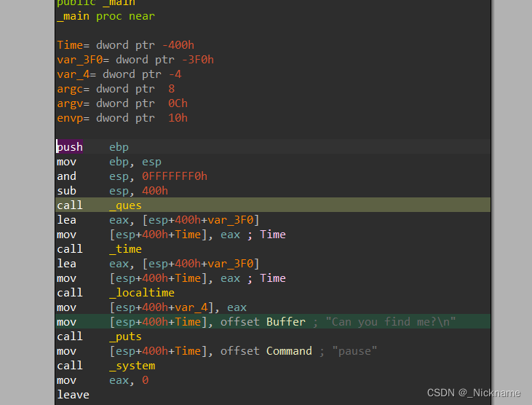The height and width of the screenshot is (405, 532).
Task: Click 'mov [esp+400h+Time], eax' line above _localtime
Action: coord(171,278)
